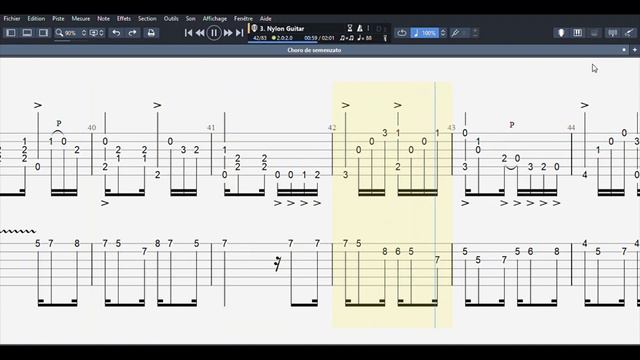The height and width of the screenshot is (360, 640).
Task: Toggle the edition palette panel icon
Action: pyautogui.click(x=11, y=33)
